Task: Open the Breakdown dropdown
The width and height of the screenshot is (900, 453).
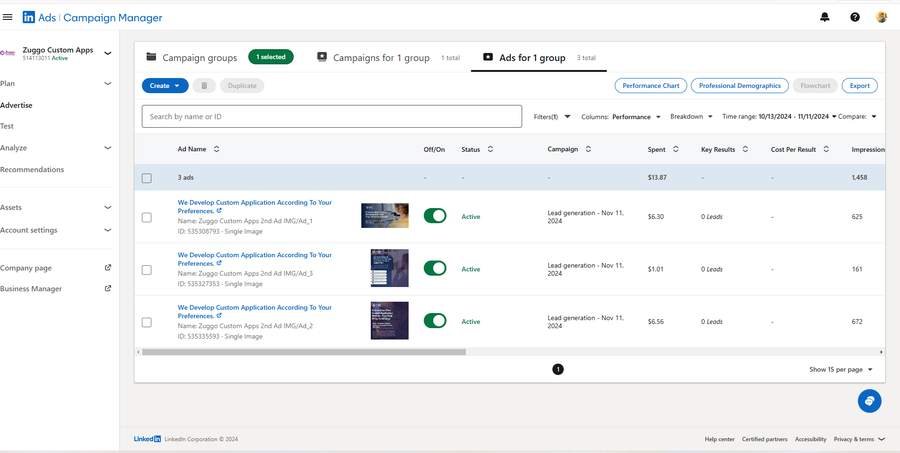Action: [x=691, y=117]
